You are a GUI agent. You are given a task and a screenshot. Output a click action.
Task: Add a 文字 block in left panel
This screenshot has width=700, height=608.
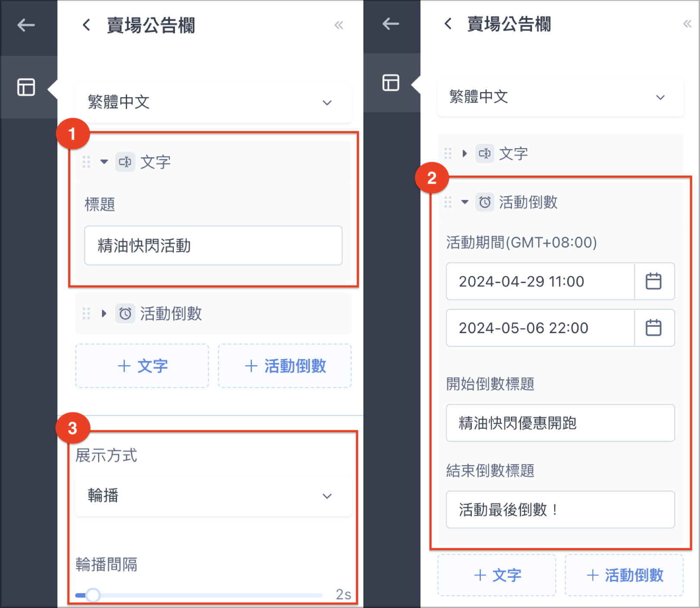click(142, 366)
